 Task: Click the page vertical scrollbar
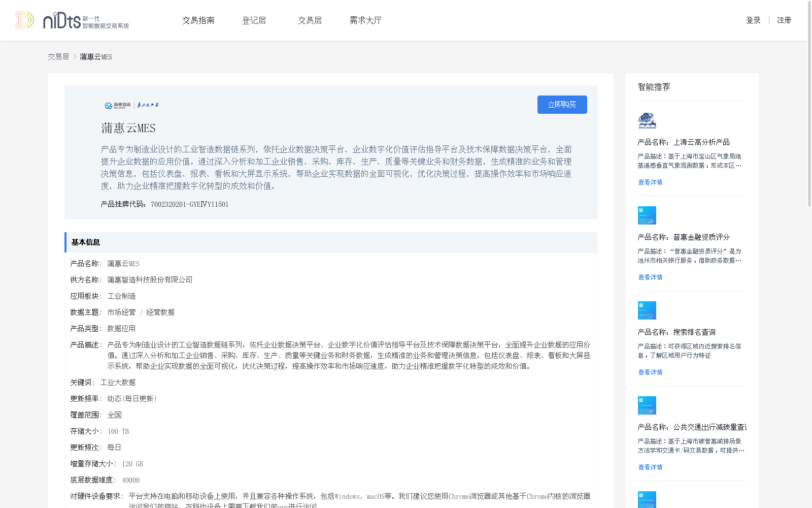[x=809, y=104]
